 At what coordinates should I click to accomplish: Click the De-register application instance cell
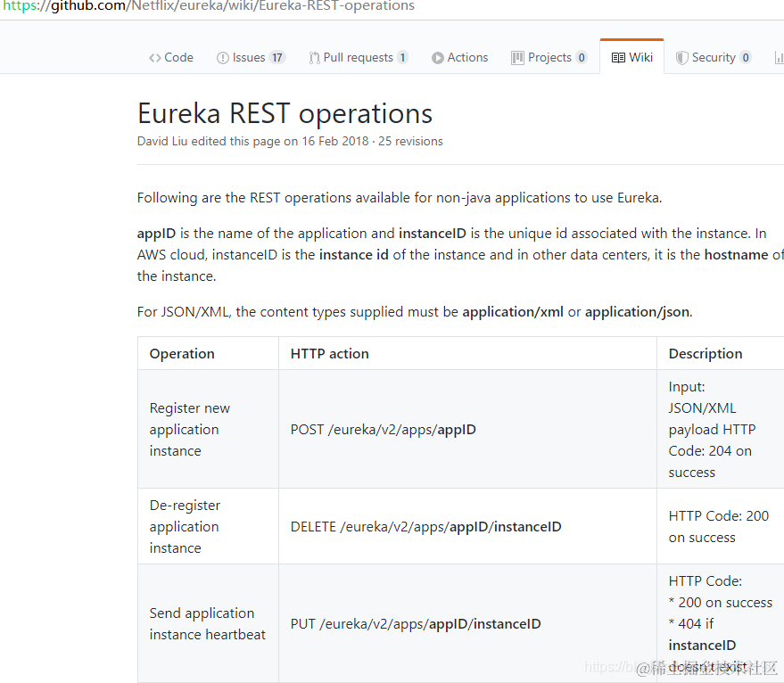[x=208, y=526]
